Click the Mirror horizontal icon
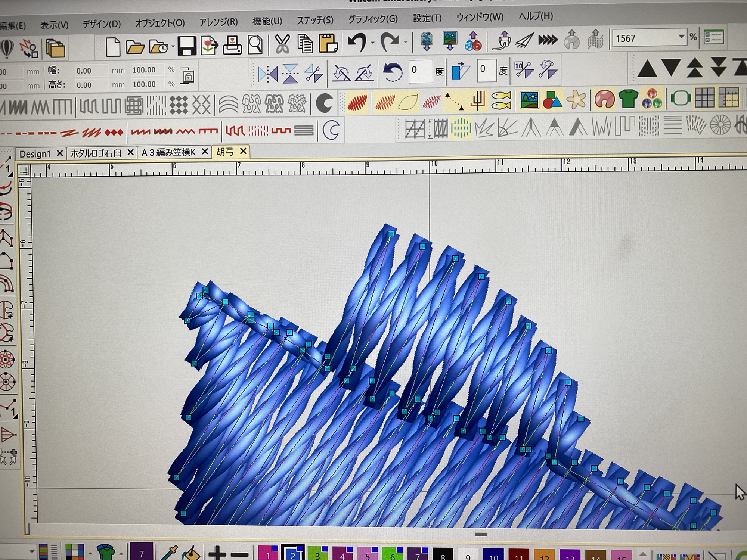This screenshot has height=560, width=747. 268,74
